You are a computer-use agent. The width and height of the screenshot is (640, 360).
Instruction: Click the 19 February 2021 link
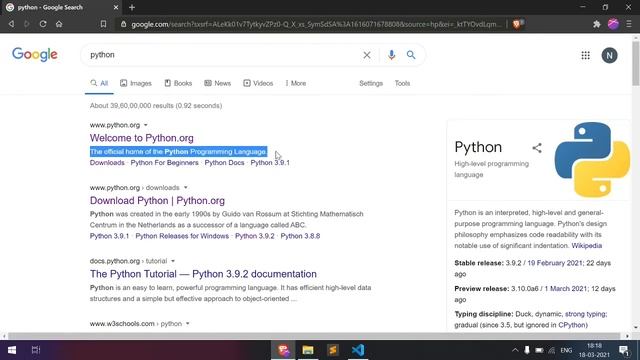(555, 263)
